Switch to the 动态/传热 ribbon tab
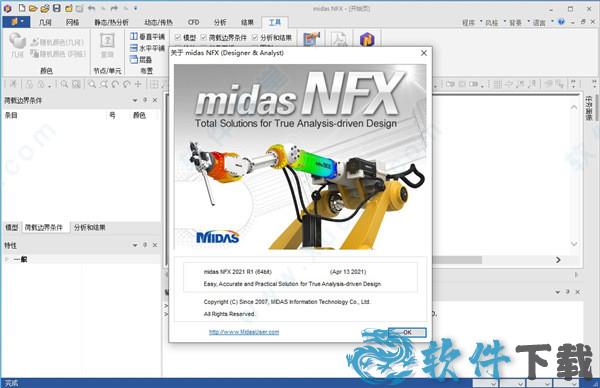600x388 pixels. [x=158, y=22]
